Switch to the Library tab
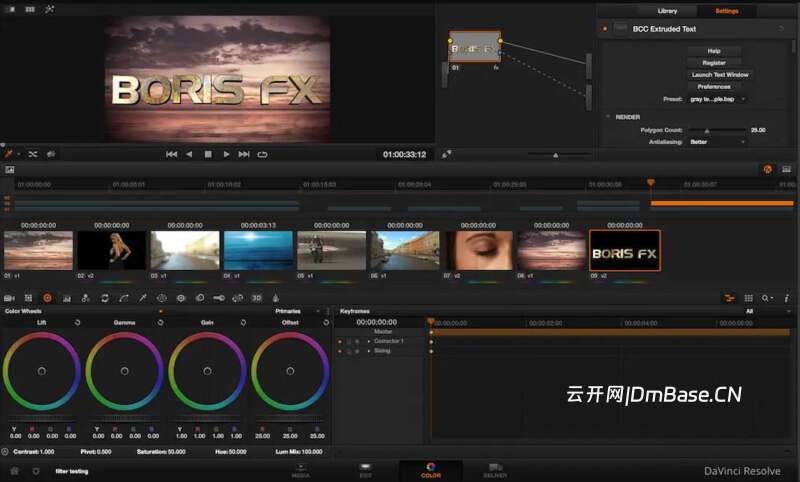 tap(667, 11)
